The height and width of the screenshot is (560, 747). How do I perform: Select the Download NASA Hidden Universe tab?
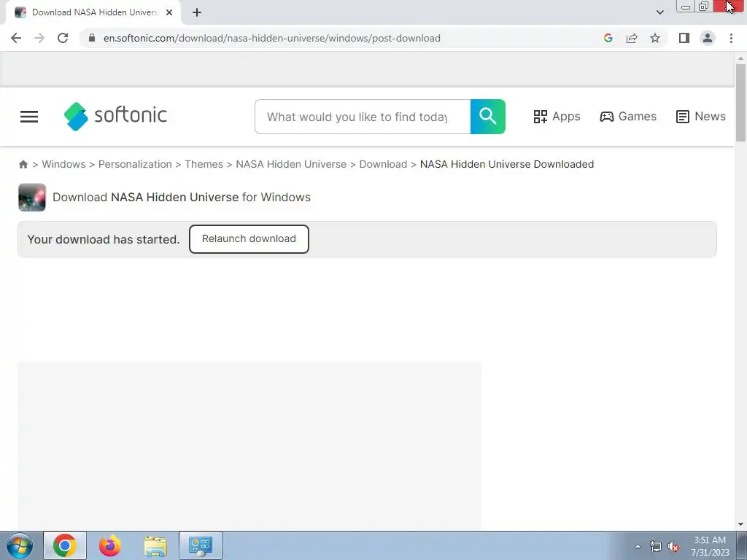point(93,12)
